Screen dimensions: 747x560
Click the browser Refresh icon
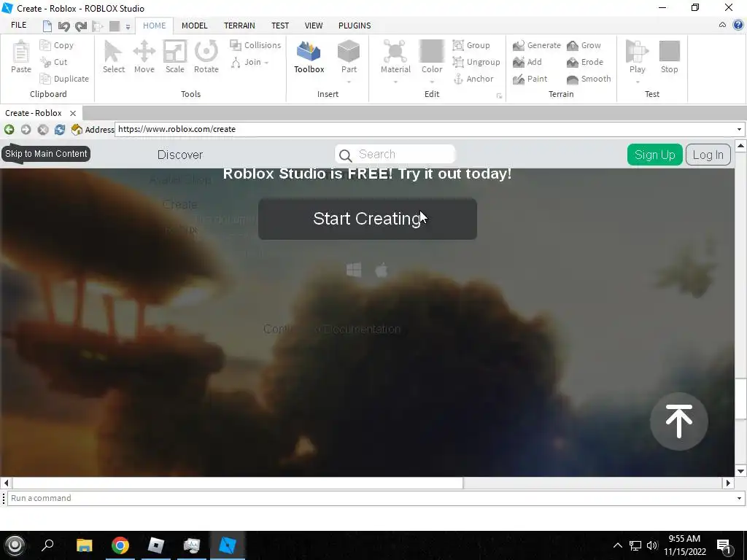pyautogui.click(x=60, y=130)
